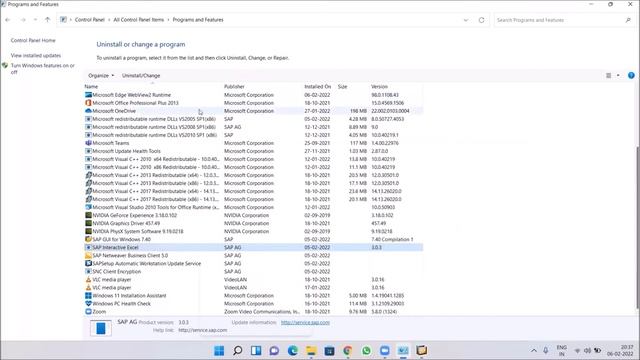The image size is (640, 360).
Task: Open the blue Help icon
Action: click(631, 76)
